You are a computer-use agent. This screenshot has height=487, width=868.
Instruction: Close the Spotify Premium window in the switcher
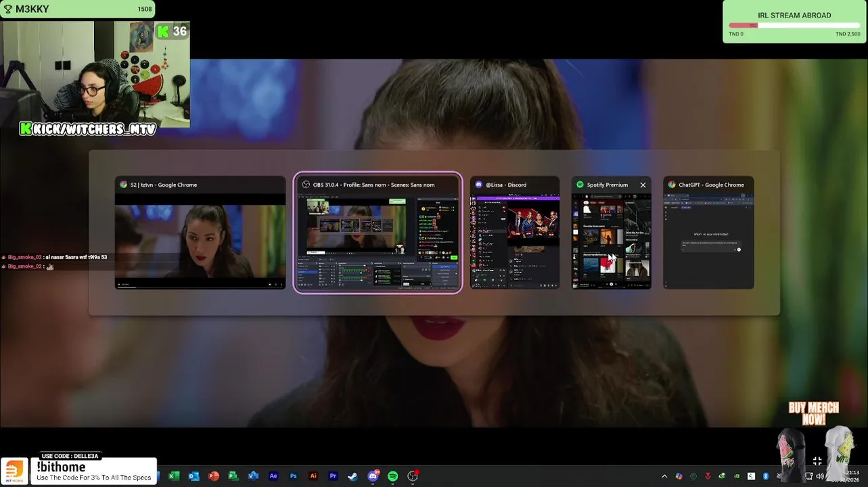(x=643, y=185)
